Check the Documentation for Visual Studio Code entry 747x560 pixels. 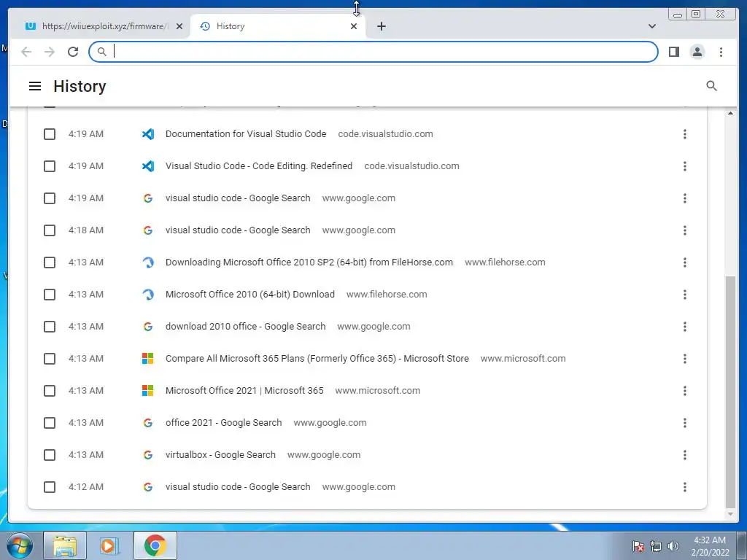click(x=50, y=134)
